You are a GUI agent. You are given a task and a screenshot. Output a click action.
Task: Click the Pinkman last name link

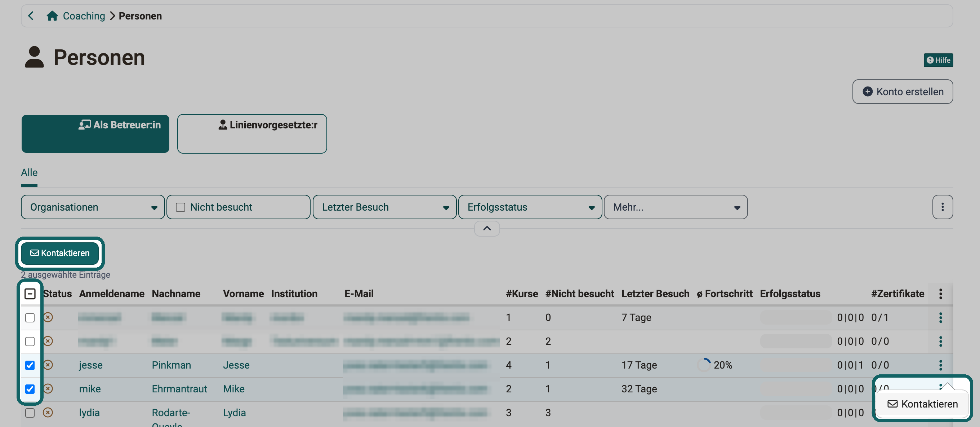pos(171,365)
